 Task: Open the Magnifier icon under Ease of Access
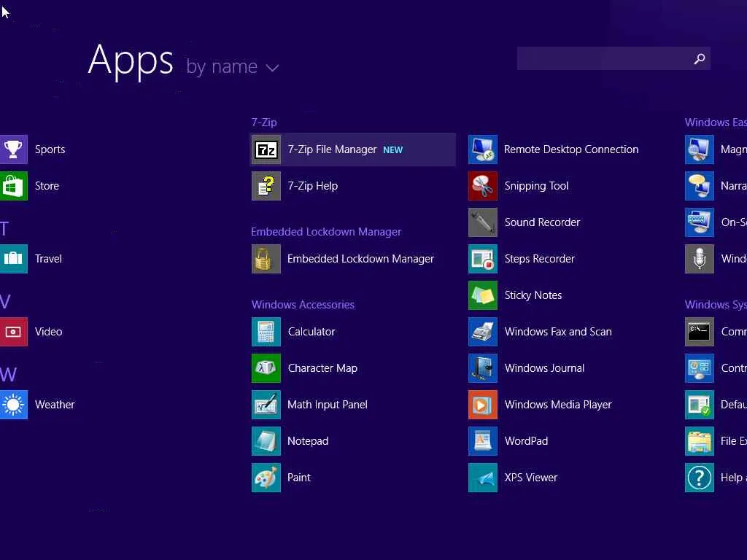pos(700,149)
